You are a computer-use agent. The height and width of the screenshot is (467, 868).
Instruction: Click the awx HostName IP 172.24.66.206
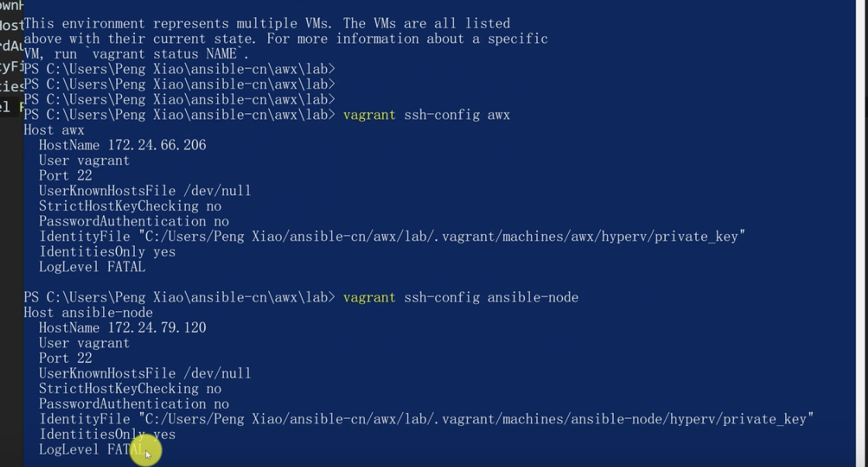(x=157, y=145)
